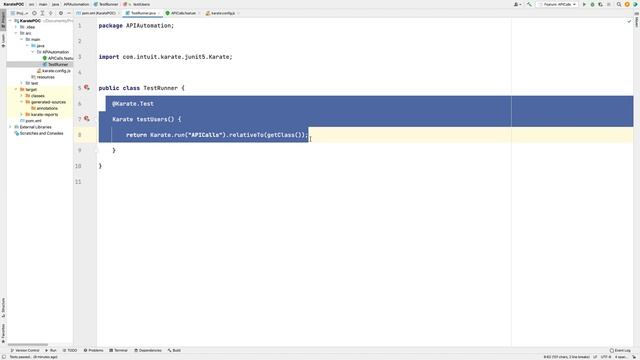Open Project panel settings gear

[x=61, y=13]
